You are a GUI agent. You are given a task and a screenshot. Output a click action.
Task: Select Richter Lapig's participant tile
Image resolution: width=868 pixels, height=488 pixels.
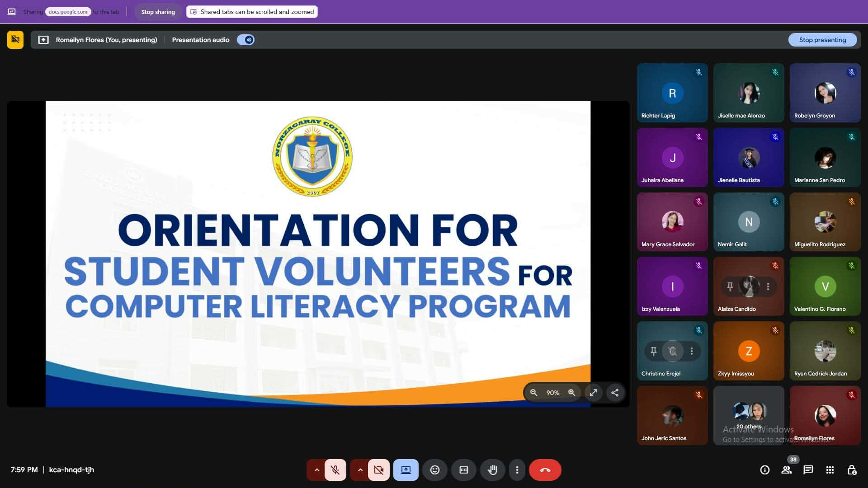pos(672,93)
